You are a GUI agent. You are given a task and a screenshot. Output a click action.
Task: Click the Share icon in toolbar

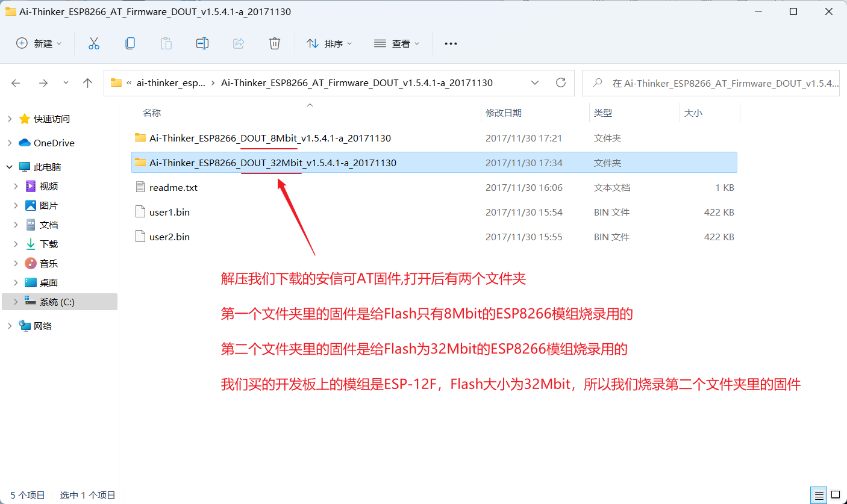239,43
